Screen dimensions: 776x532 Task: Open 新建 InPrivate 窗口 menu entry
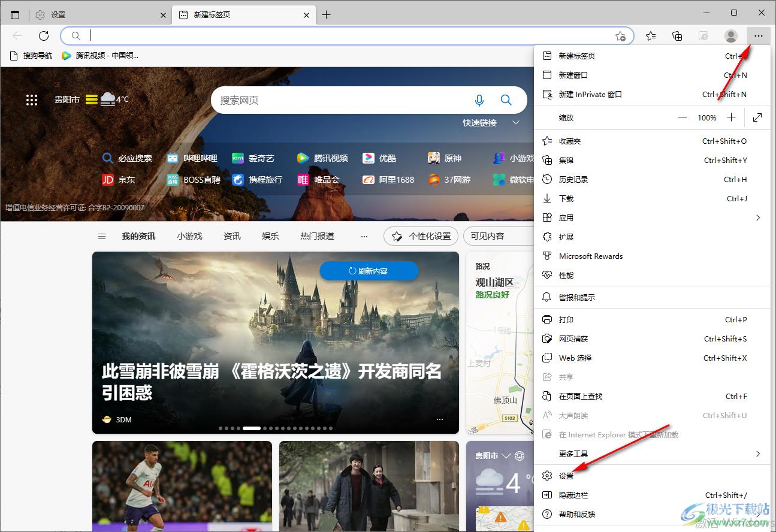point(652,94)
